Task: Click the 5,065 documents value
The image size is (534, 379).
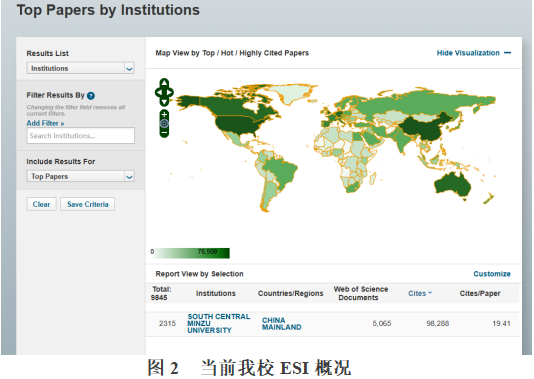Action: coord(381,323)
